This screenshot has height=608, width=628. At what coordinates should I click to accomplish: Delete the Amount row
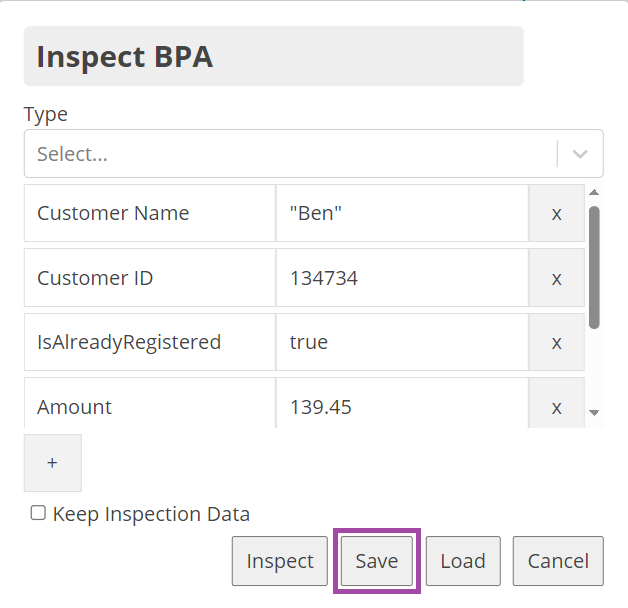(x=556, y=406)
